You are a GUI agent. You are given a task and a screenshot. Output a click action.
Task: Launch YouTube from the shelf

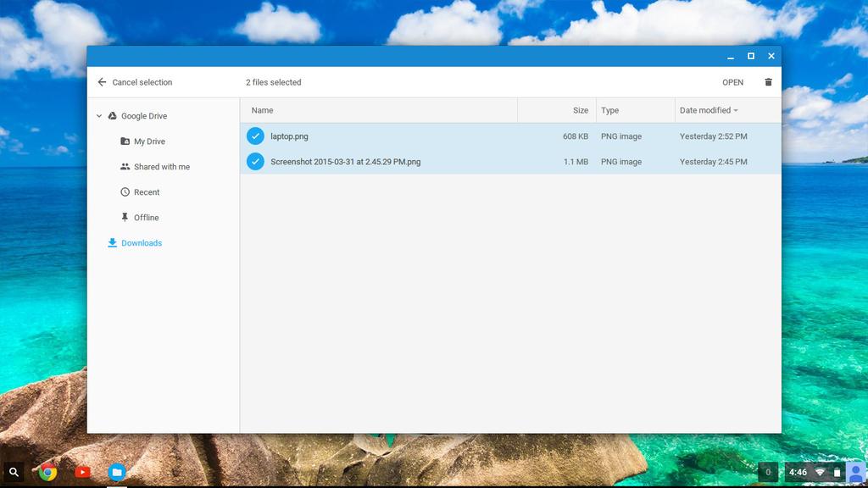pyautogui.click(x=82, y=472)
